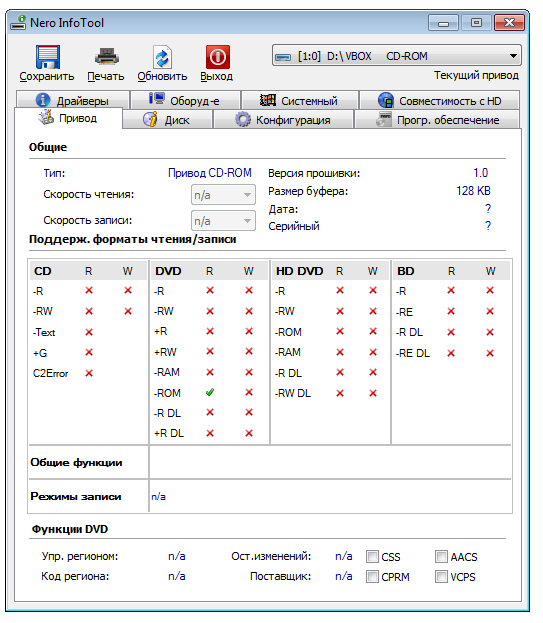
Task: Click the Привод tab drive icon
Action: click(x=46, y=117)
